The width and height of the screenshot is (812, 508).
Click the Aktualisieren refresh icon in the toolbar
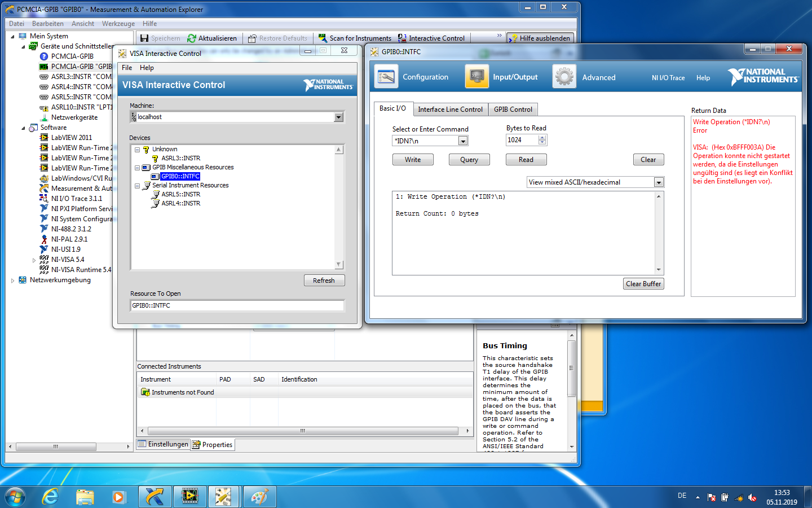click(x=192, y=38)
